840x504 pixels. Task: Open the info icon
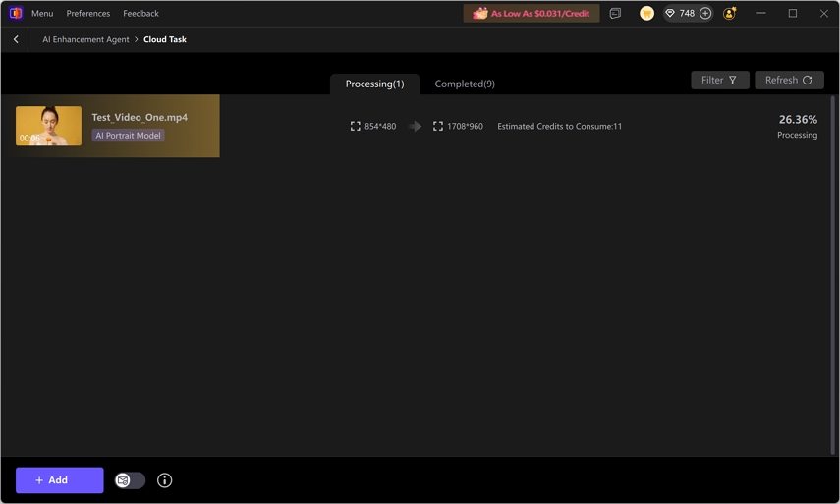coord(164,480)
